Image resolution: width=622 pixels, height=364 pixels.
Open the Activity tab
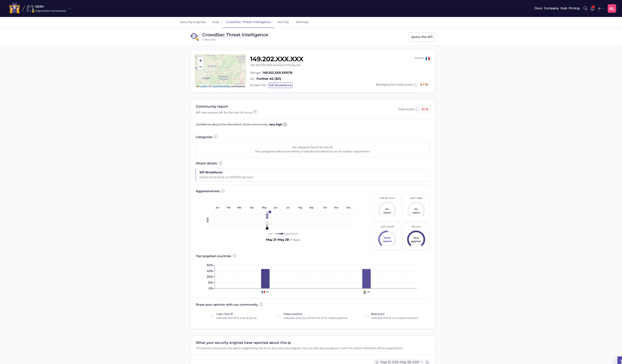coord(283,22)
